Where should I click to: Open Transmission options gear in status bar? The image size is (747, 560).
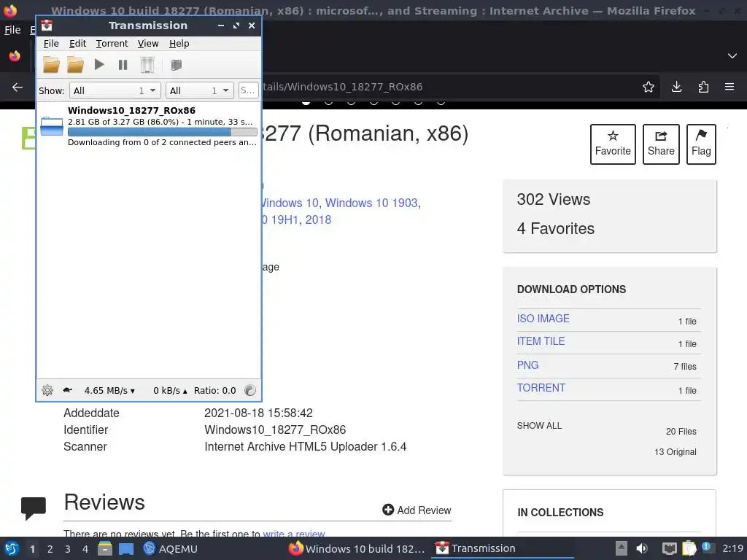pyautogui.click(x=47, y=391)
